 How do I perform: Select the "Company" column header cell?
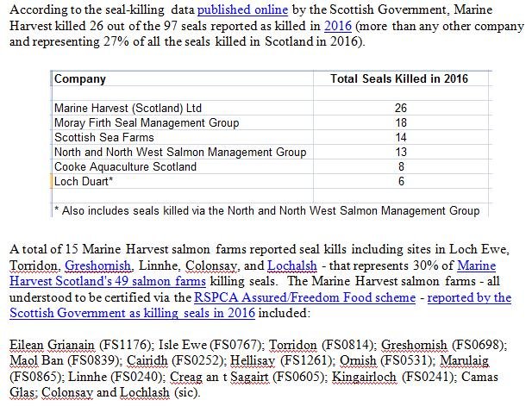(80, 78)
